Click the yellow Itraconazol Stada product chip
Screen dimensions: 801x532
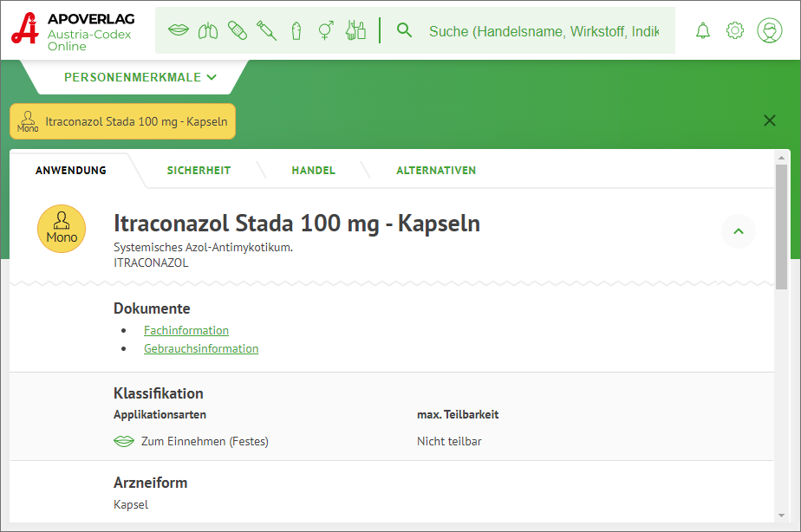tap(123, 121)
